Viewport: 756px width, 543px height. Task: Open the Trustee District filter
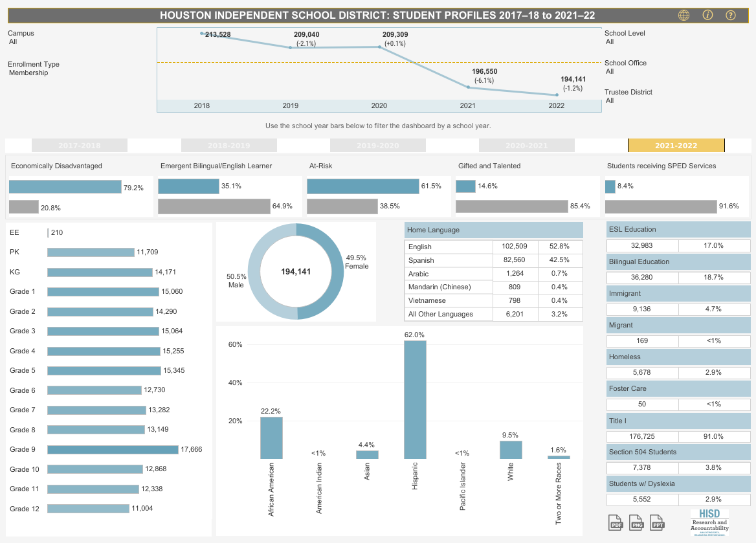pyautogui.click(x=628, y=96)
